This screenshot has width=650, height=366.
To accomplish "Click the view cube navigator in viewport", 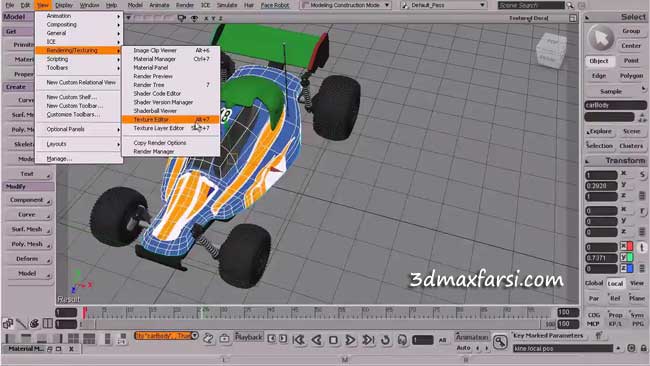I will 551,51.
